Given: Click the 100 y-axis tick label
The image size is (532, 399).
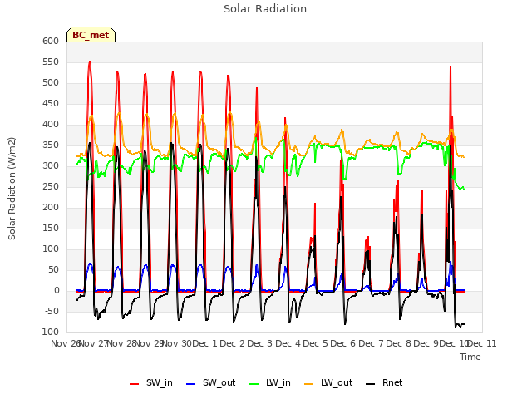Looking at the screenshot, I should 51,249.
